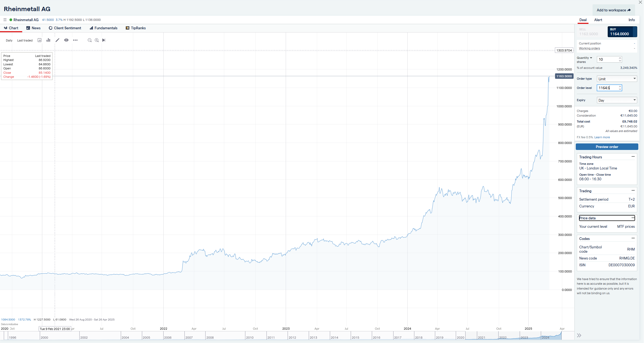Open the TipRanks tab
Screen dimensions: 644x343
136,28
